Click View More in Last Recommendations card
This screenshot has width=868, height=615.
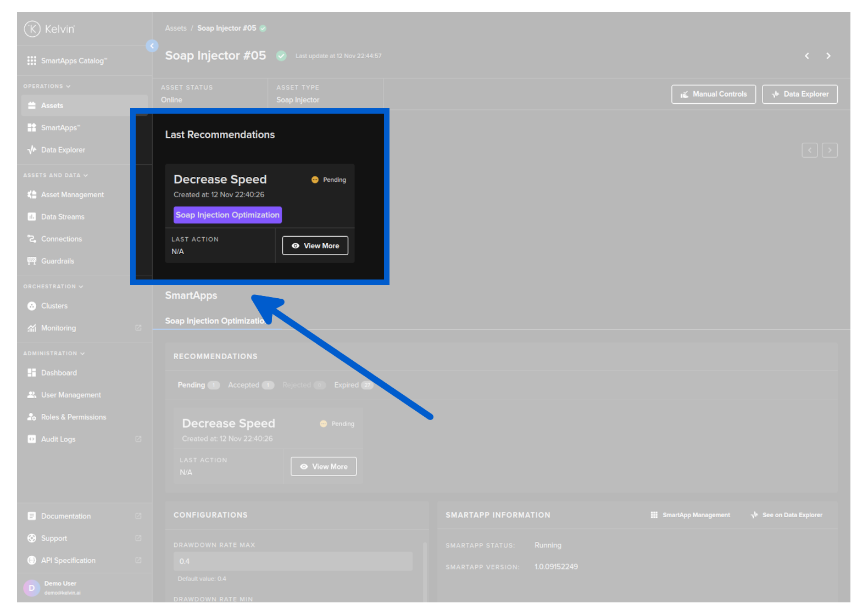tap(315, 246)
